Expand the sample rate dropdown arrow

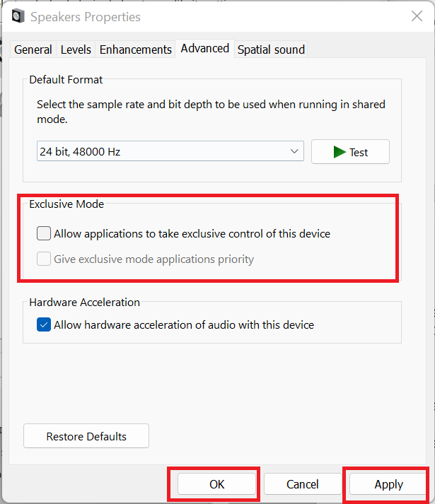[x=294, y=152]
